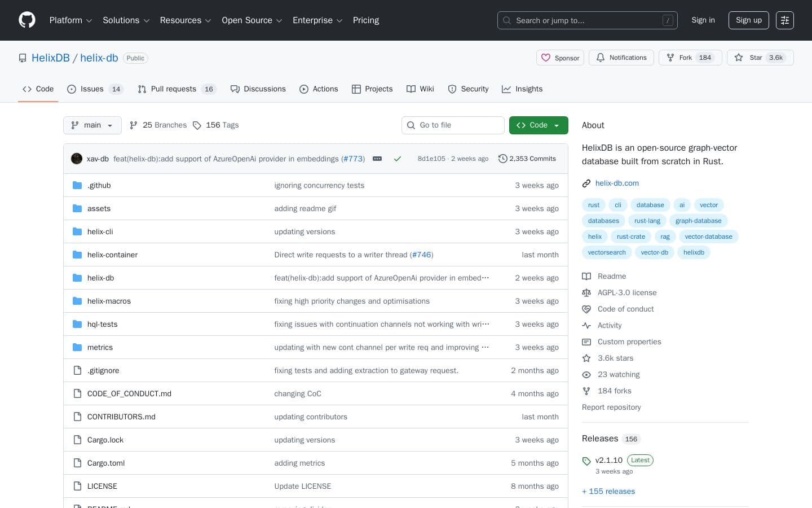This screenshot has height=508, width=812.
Task: Open the .github folder icon
Action: pyautogui.click(x=77, y=185)
